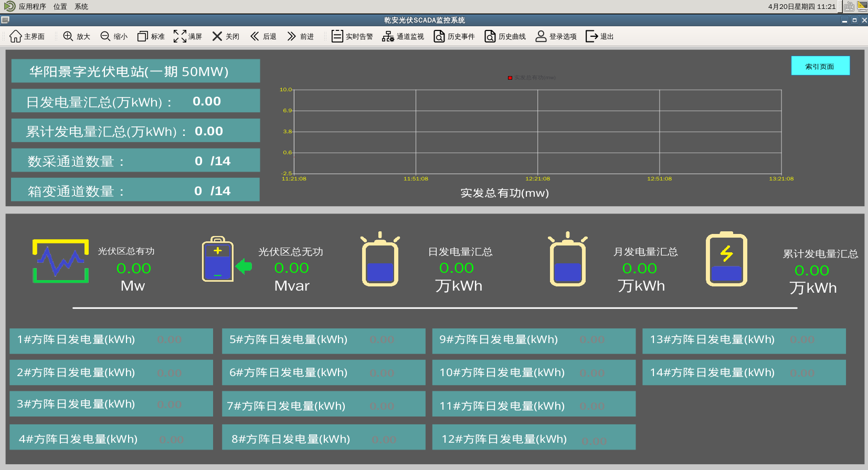Open 登录选项 login options
Viewport: 868px width, 470px height.
tap(556, 36)
